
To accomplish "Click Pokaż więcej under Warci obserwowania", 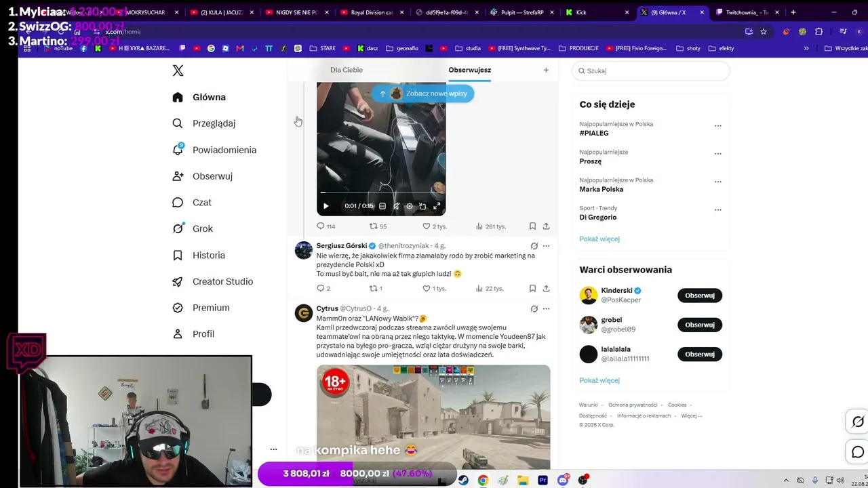I will pyautogui.click(x=599, y=381).
